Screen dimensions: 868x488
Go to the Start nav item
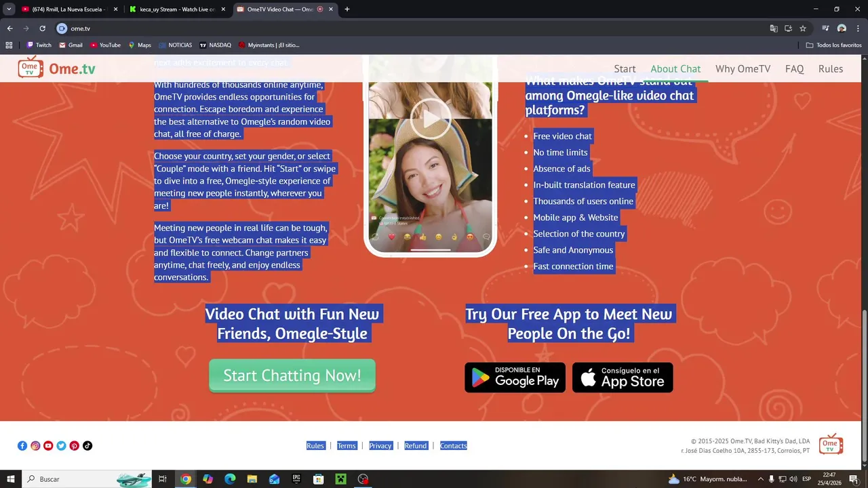pyautogui.click(x=625, y=69)
